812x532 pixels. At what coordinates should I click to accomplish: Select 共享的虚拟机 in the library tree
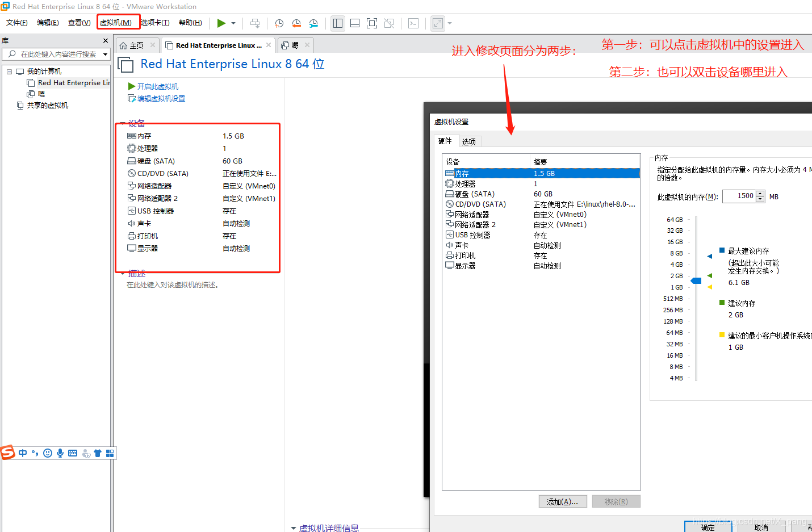pos(43,106)
